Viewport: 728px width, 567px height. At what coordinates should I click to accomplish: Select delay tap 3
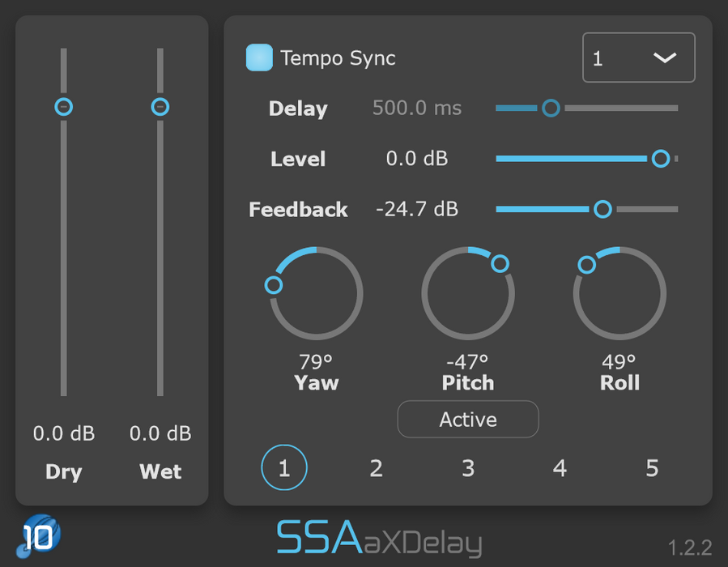click(468, 467)
